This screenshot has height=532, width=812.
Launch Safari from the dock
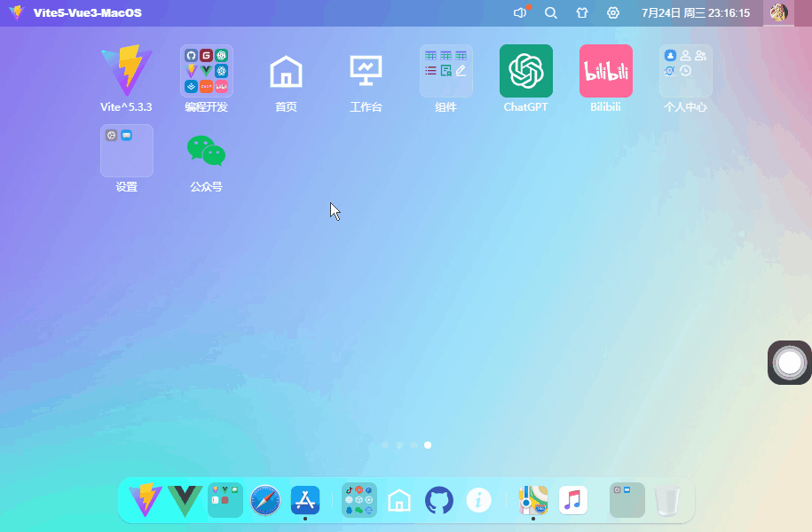click(x=265, y=500)
